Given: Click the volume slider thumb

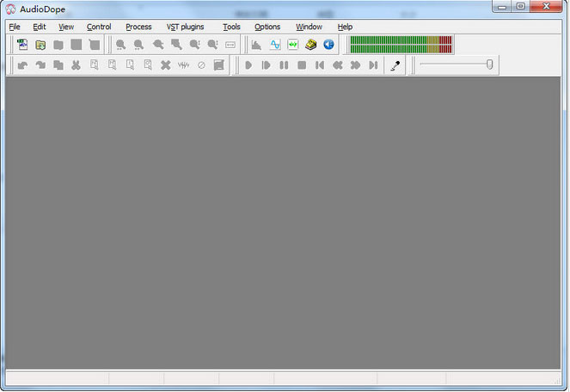Looking at the screenshot, I should click(x=489, y=64).
